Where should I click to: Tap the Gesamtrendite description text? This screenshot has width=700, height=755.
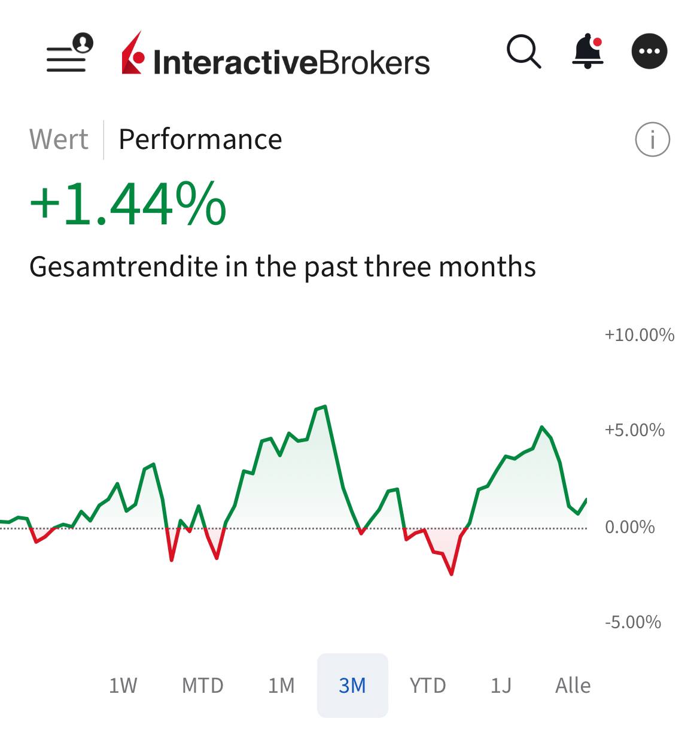point(282,267)
